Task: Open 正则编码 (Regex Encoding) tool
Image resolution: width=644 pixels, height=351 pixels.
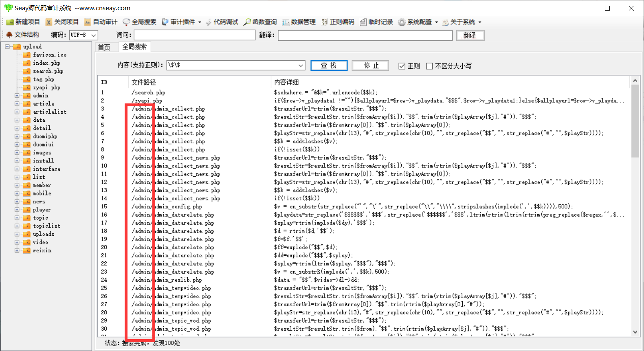Action: point(338,22)
